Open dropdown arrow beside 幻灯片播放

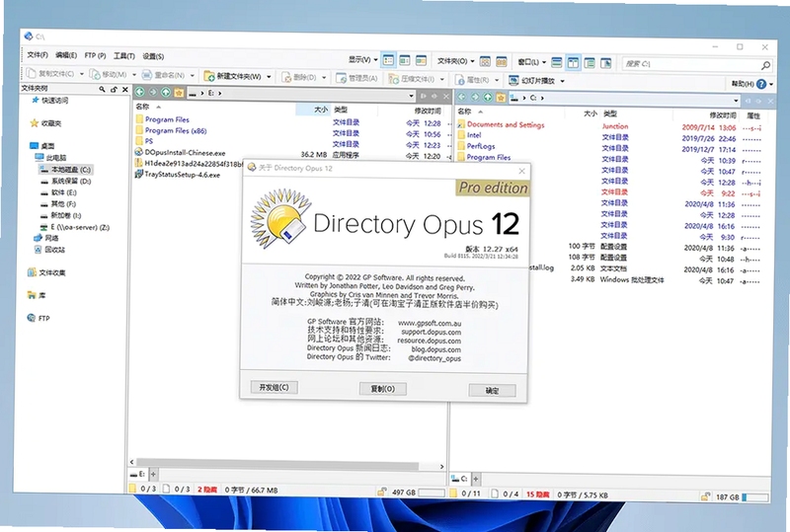pyautogui.click(x=562, y=81)
